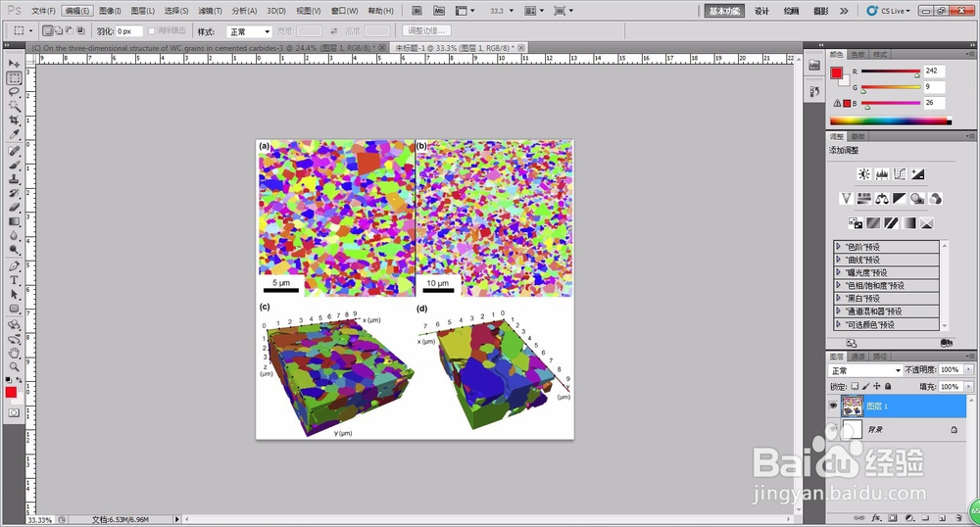Click delete layer trash icon
Viewport: 980px width, 527px height.
[x=958, y=518]
